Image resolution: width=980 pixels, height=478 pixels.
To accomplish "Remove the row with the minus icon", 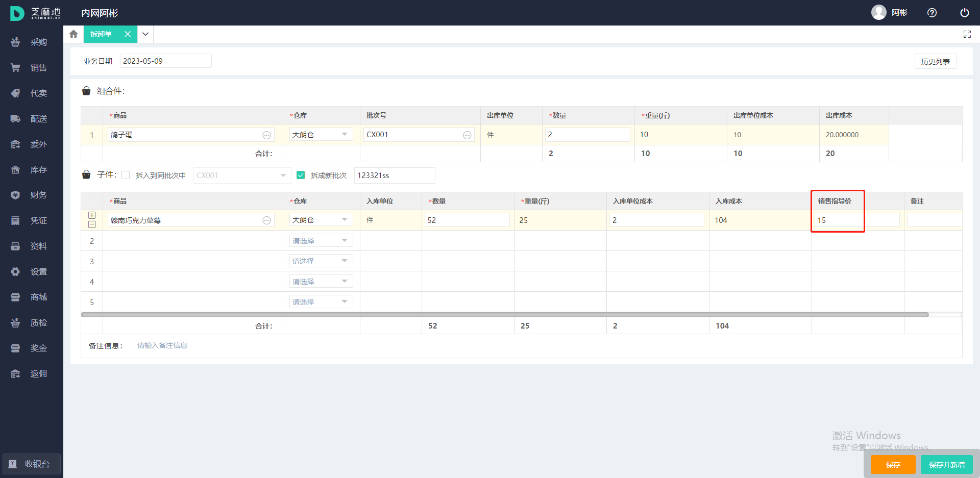I will click(92, 224).
